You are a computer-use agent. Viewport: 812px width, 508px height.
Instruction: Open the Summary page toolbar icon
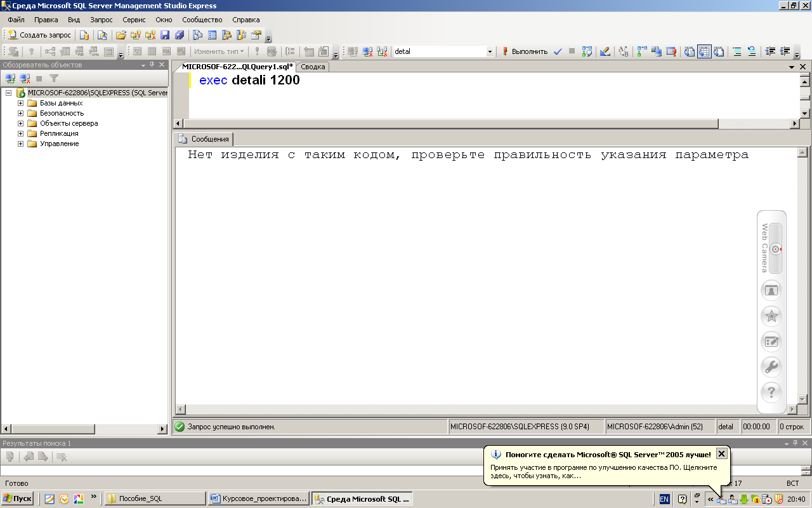click(x=212, y=35)
